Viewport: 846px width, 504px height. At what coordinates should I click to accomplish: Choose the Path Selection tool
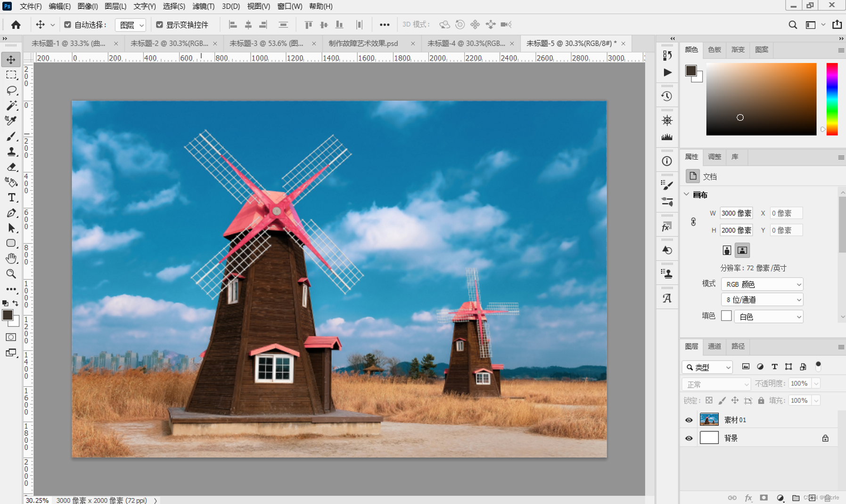(x=11, y=228)
